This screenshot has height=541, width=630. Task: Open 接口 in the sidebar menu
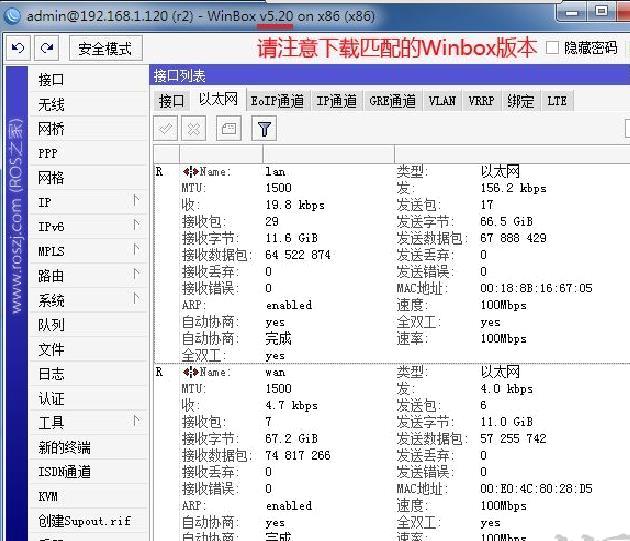tap(88, 80)
